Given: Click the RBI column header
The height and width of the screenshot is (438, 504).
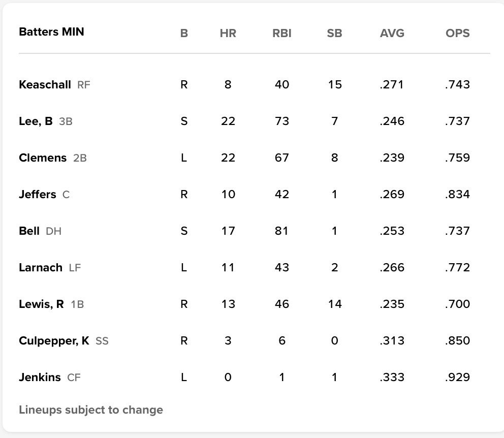Looking at the screenshot, I should pyautogui.click(x=282, y=33).
